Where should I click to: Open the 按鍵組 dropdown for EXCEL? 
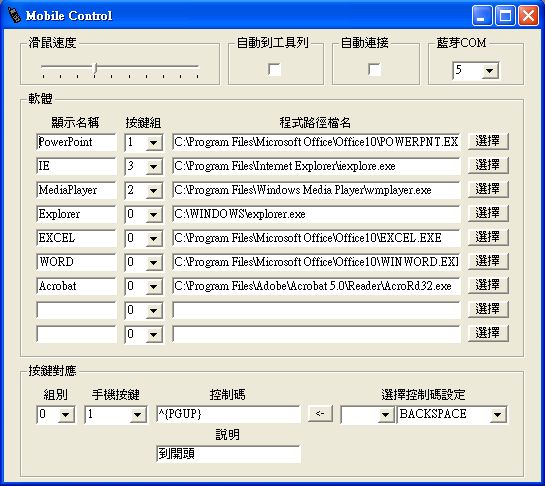coord(153,238)
